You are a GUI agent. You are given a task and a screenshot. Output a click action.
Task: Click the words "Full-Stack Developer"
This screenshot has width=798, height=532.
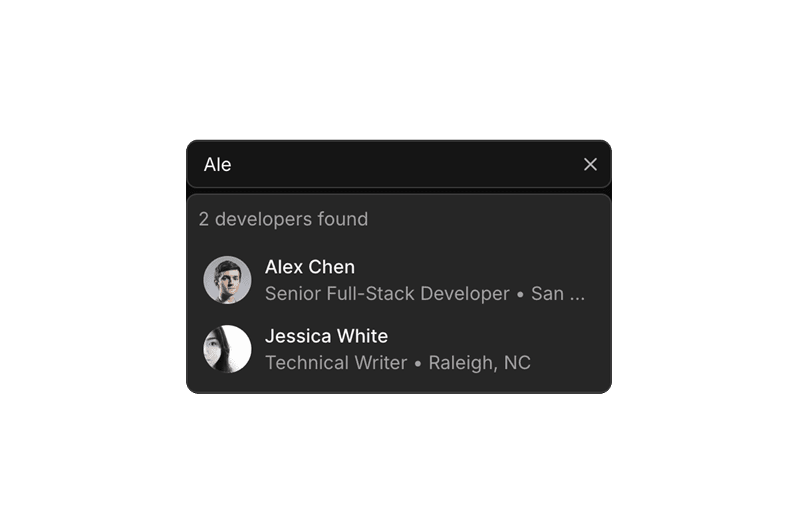tap(418, 293)
